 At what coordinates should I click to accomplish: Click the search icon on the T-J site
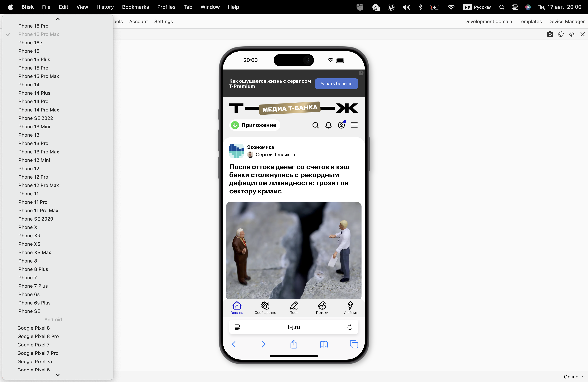tap(315, 125)
